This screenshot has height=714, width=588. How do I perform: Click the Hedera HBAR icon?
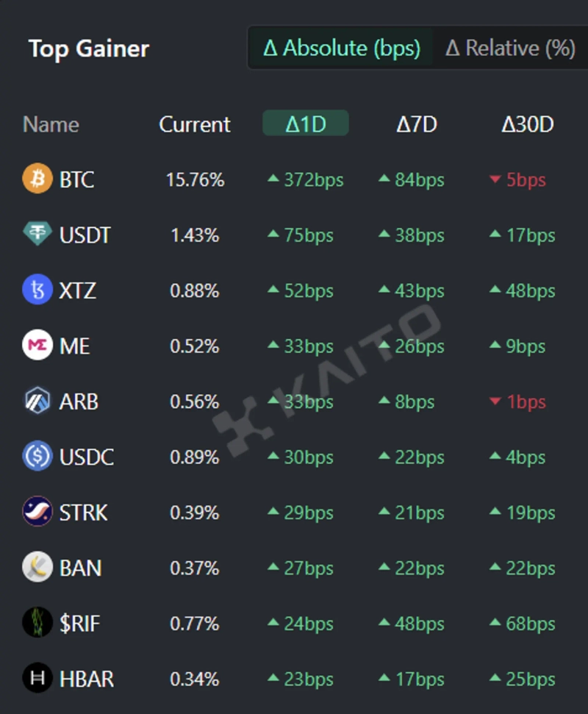click(x=37, y=679)
